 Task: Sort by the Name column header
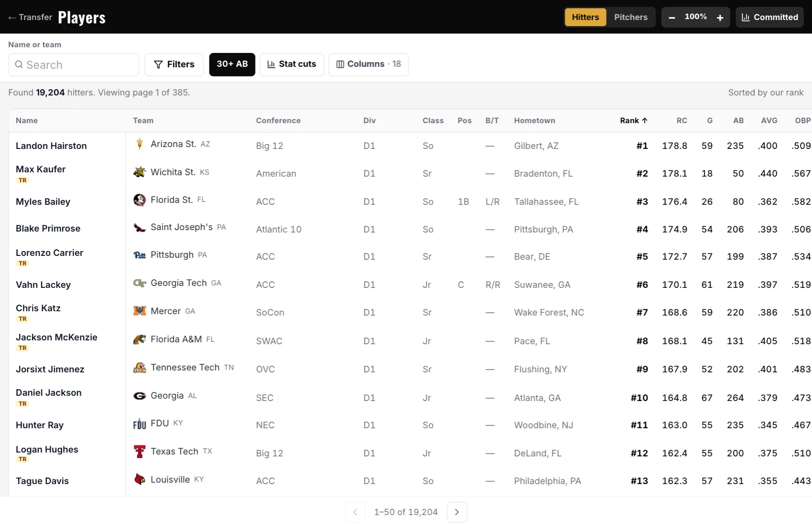pos(27,121)
